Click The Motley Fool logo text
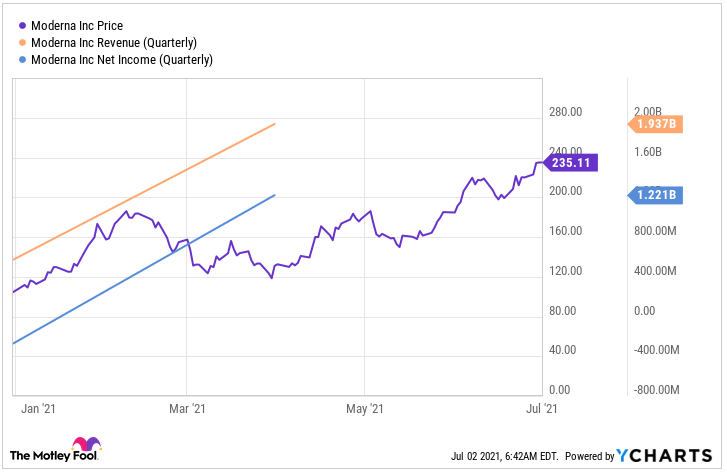Screen dimensions: 727x473 tap(39, 456)
